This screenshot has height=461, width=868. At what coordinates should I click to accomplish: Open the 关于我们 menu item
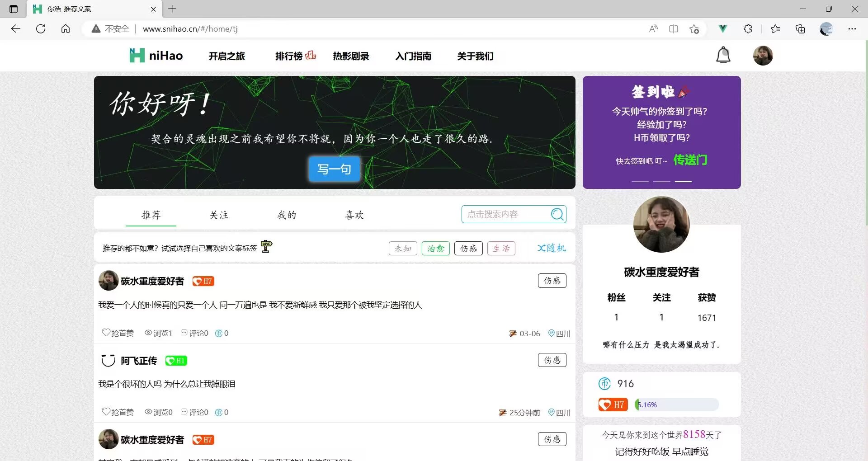pos(475,56)
